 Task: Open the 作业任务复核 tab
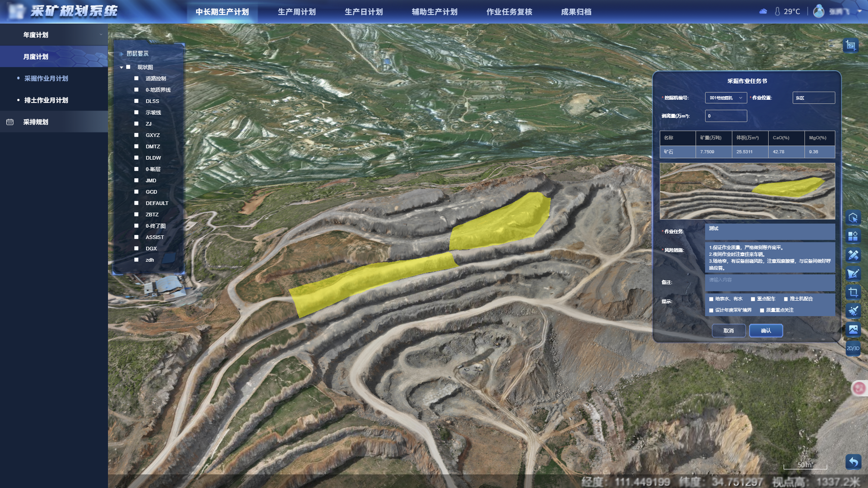click(509, 12)
